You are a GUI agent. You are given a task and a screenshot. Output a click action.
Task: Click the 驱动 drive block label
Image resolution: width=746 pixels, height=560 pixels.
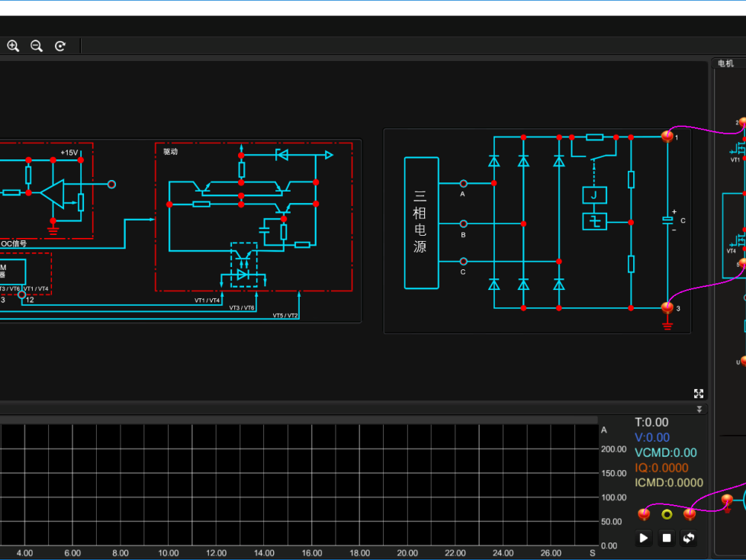click(x=170, y=152)
